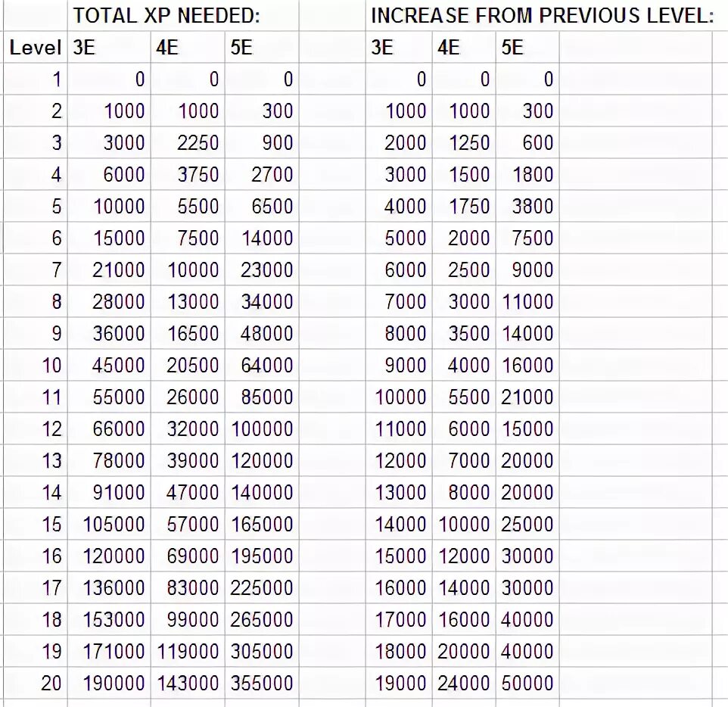Select the cell with value 2250

pos(188,142)
